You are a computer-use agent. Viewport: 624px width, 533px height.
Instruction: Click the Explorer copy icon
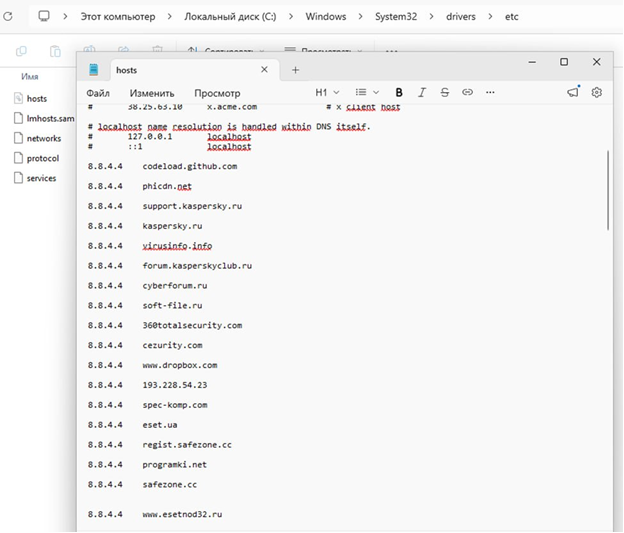pos(21,51)
